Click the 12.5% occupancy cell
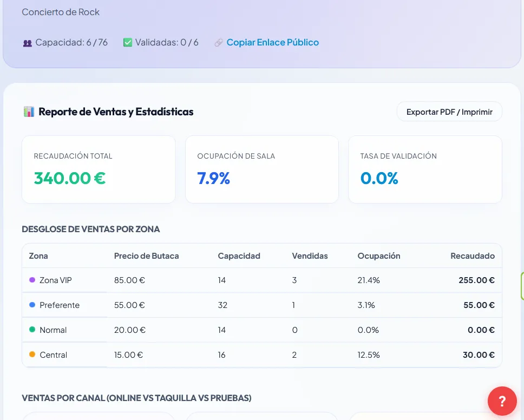The height and width of the screenshot is (420, 524). [369, 355]
